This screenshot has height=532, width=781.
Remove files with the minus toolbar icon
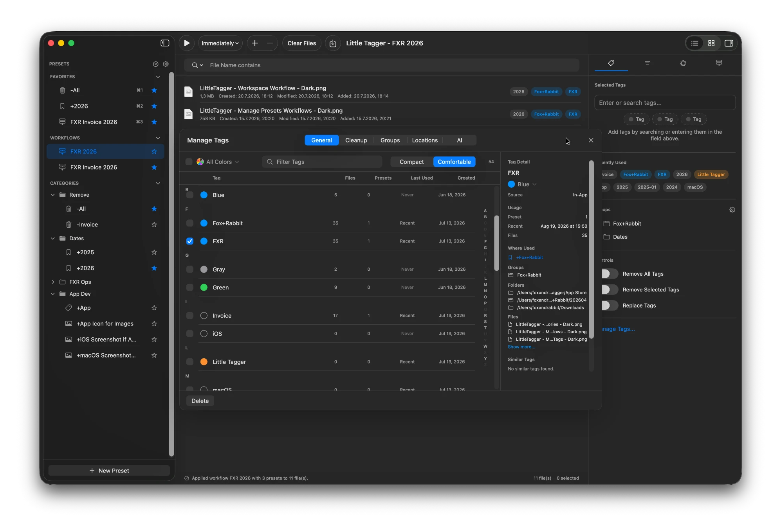[270, 43]
